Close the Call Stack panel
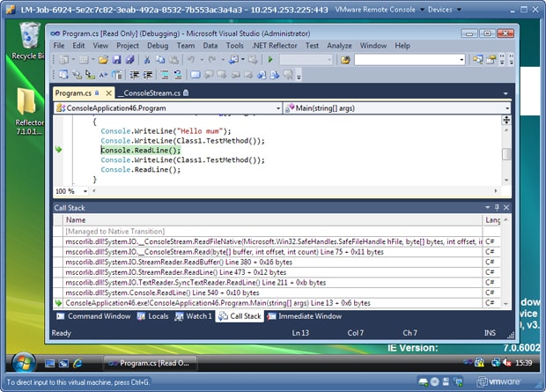 (x=506, y=208)
